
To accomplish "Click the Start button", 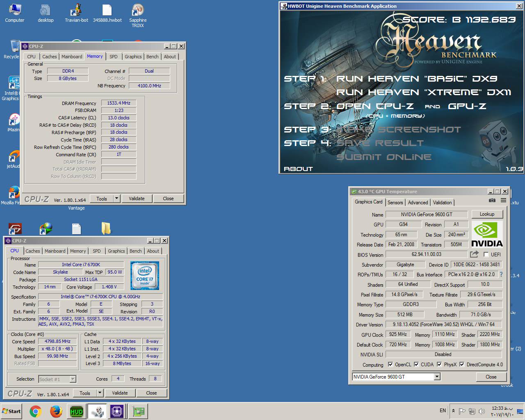I will point(12,411).
